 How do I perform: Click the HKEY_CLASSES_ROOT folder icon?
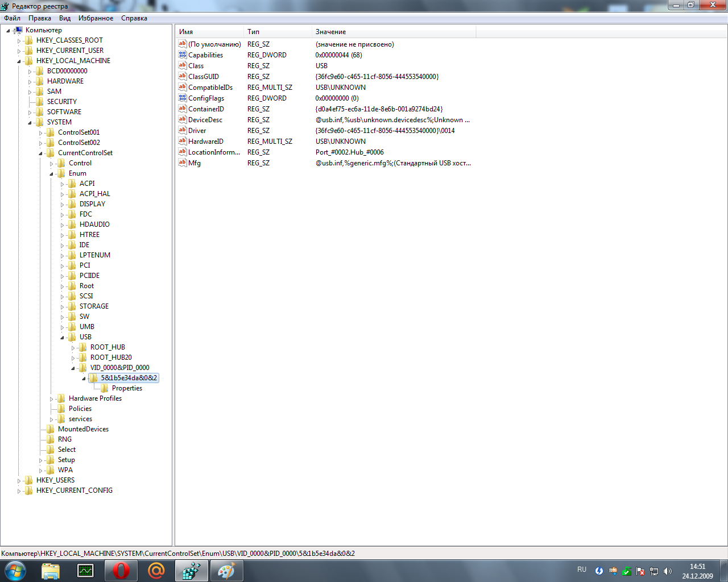tap(28, 40)
